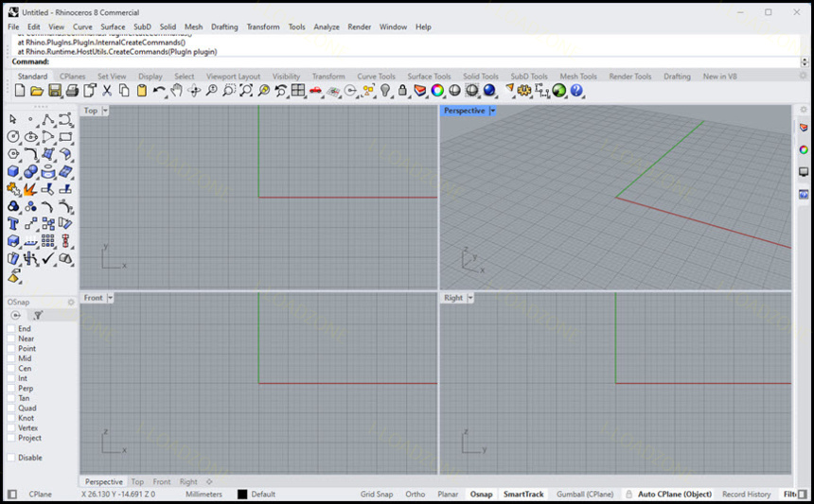Enable the Mid osnap checkbox
The image size is (814, 504).
11,358
